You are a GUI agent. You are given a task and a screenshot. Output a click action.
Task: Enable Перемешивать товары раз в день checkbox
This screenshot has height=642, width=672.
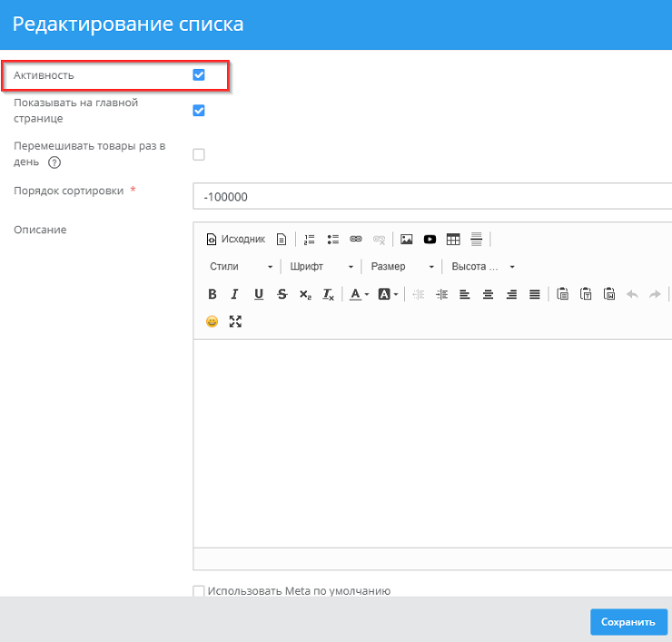coord(199,154)
